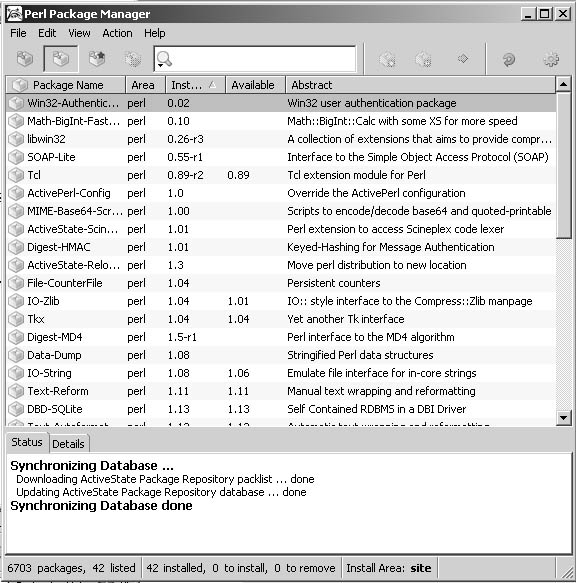The width and height of the screenshot is (576, 583).
Task: Select the DBD-SQLite package name
Action: 55,409
